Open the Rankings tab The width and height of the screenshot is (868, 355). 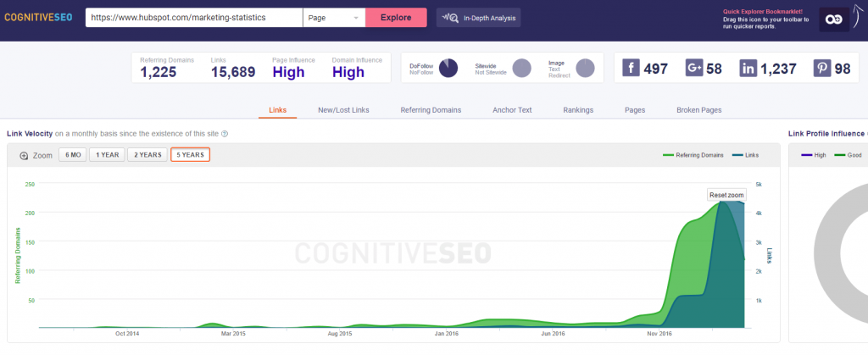(578, 110)
